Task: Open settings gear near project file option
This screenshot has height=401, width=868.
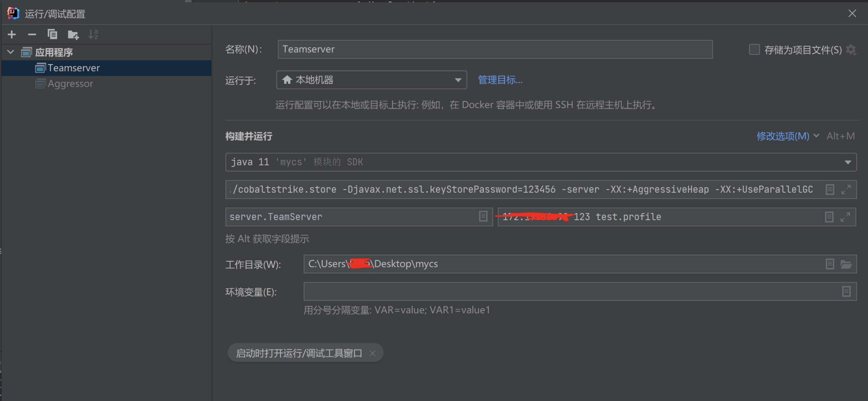Action: pos(851,50)
